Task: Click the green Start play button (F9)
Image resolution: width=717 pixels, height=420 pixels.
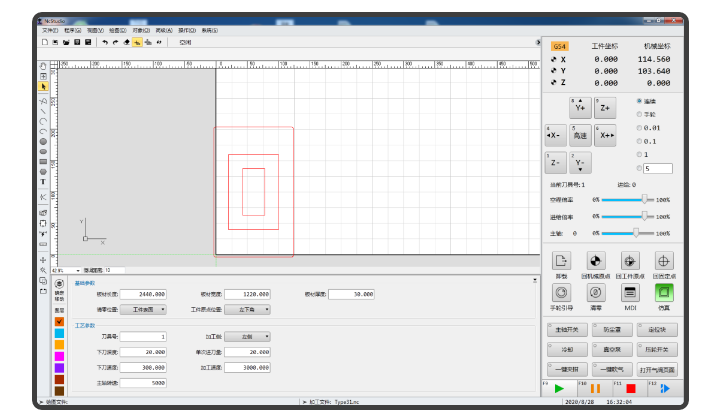Action: 559,388
